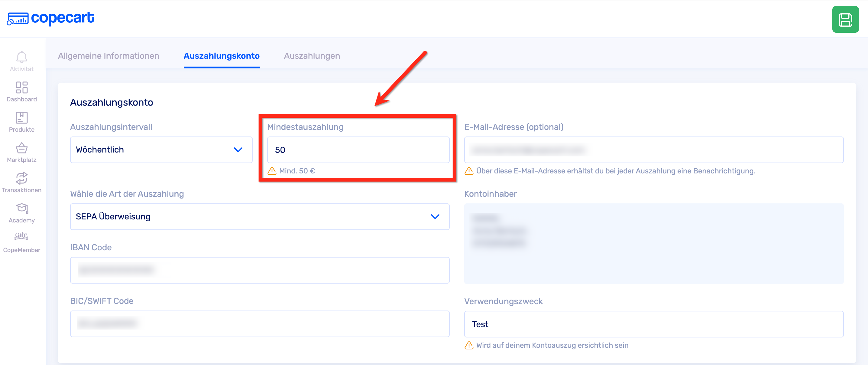868x365 pixels.
Task: Focus the IBAN Code field
Action: (x=259, y=270)
